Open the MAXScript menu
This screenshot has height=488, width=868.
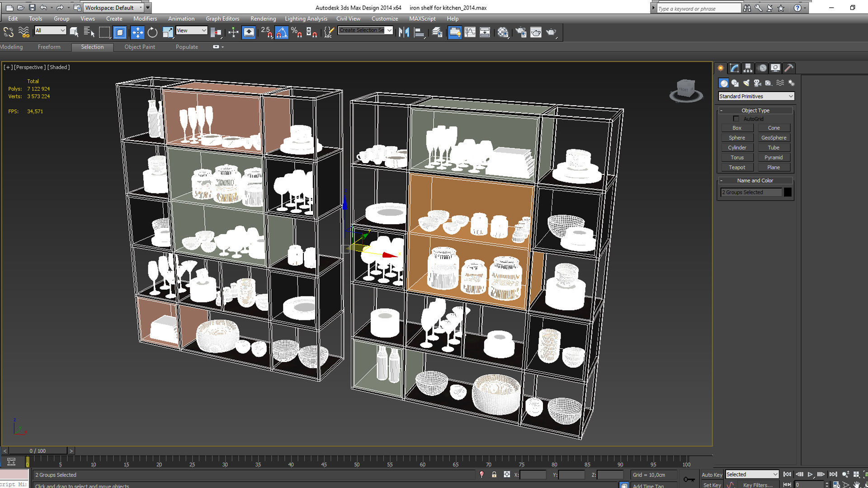(x=422, y=19)
